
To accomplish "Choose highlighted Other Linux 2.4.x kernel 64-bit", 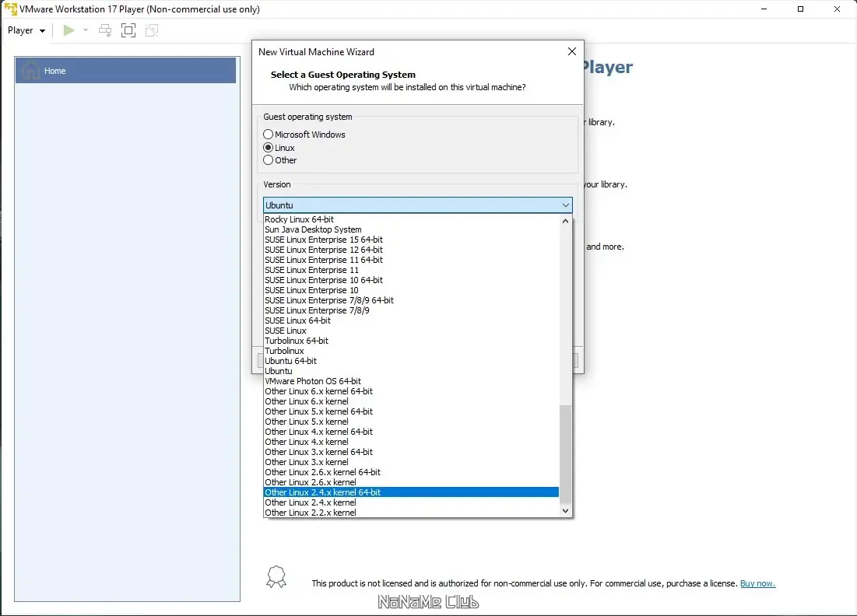I will click(x=412, y=492).
